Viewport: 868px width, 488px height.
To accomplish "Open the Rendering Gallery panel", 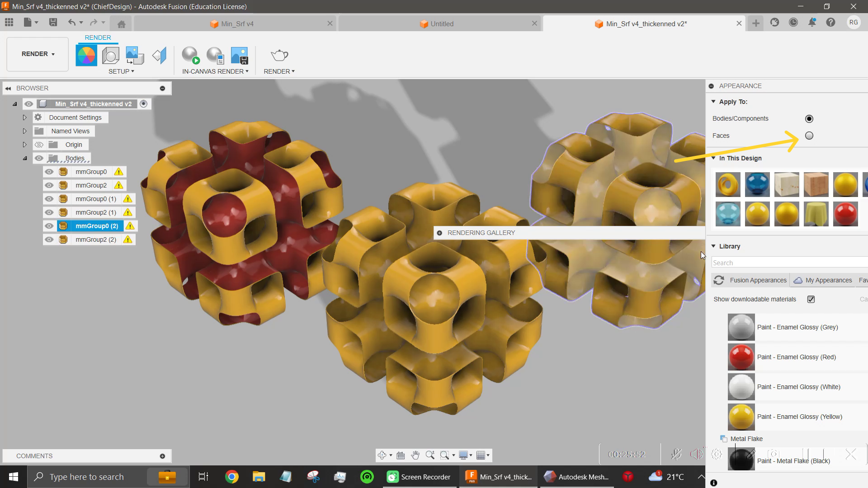I will [439, 233].
